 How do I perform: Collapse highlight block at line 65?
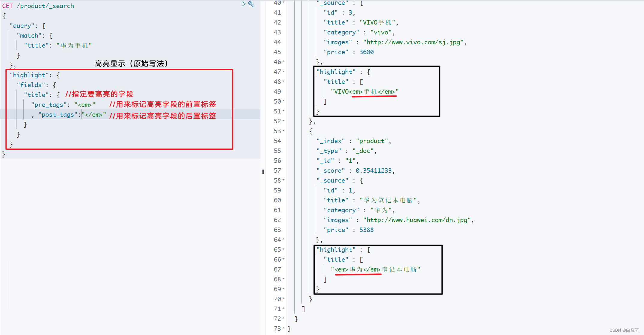point(283,249)
